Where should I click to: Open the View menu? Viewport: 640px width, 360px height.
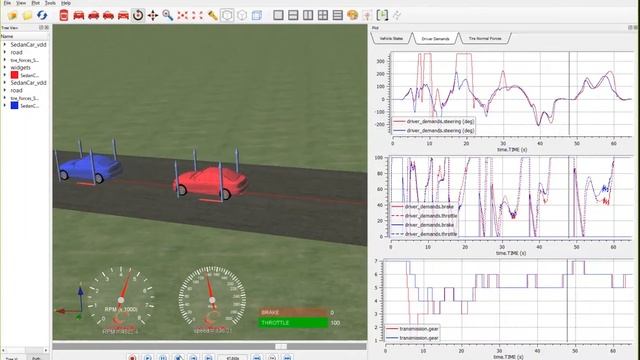(21, 3)
